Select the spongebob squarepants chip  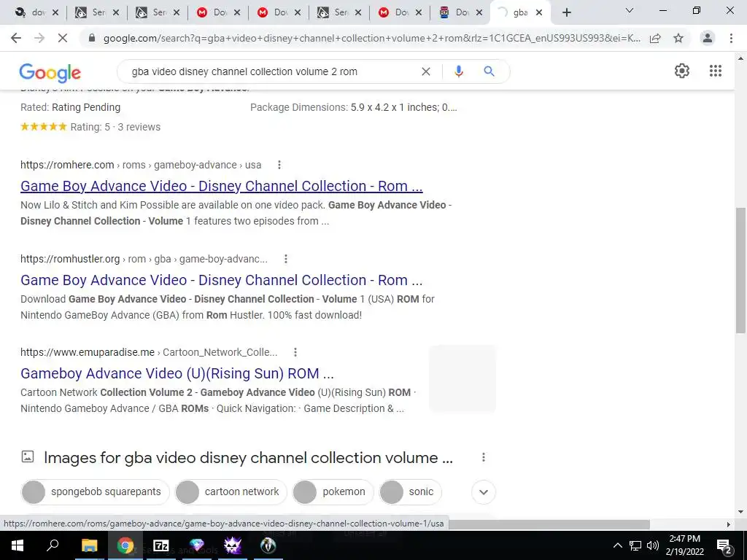(x=95, y=492)
